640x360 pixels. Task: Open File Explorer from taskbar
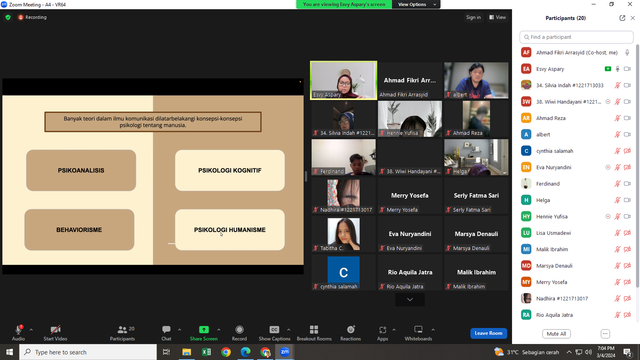(x=187, y=352)
